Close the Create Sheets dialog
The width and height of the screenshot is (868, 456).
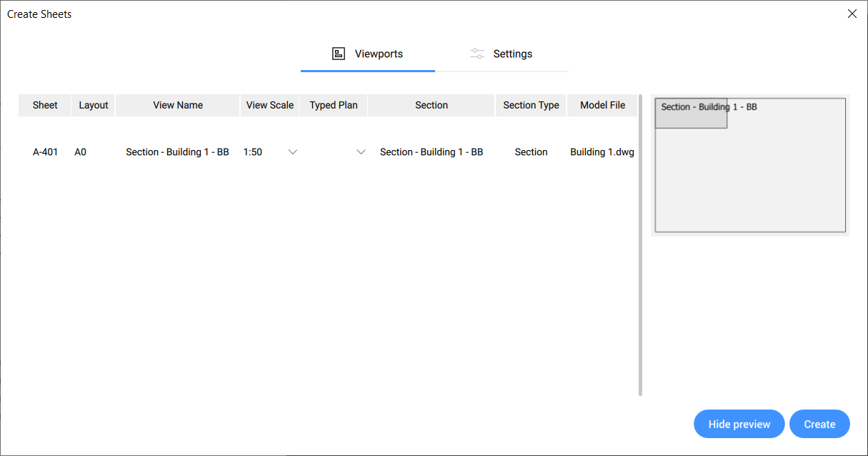click(x=852, y=14)
